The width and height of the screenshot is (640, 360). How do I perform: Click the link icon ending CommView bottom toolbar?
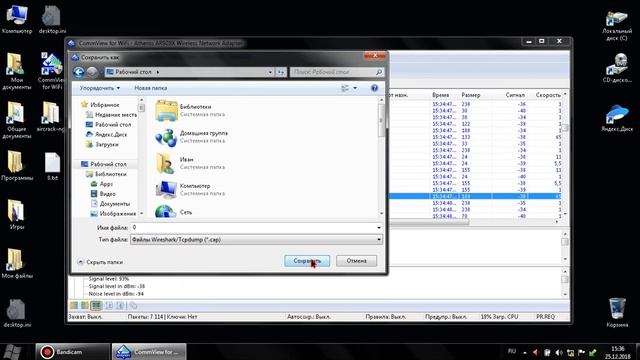[x=133, y=305]
